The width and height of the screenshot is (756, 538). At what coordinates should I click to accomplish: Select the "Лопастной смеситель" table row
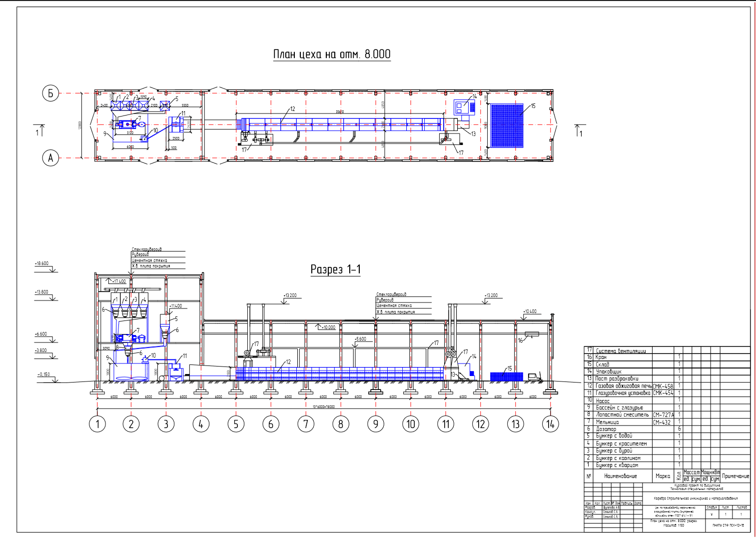(667, 414)
